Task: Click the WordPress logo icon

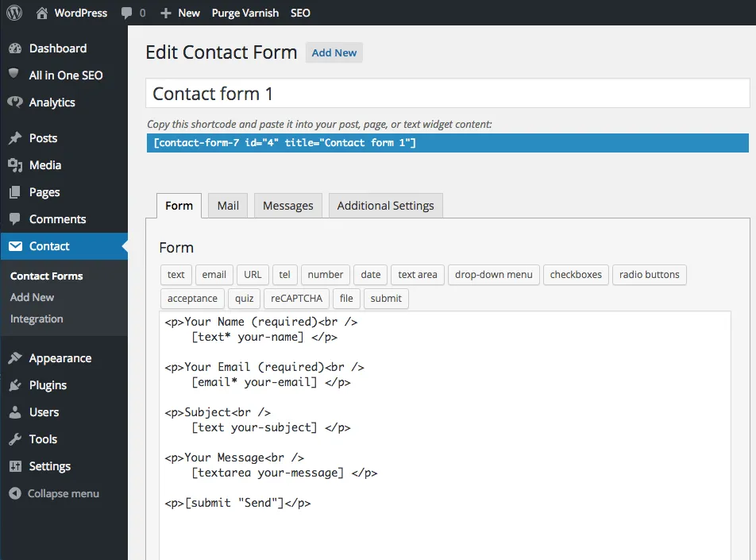Action: coord(14,13)
